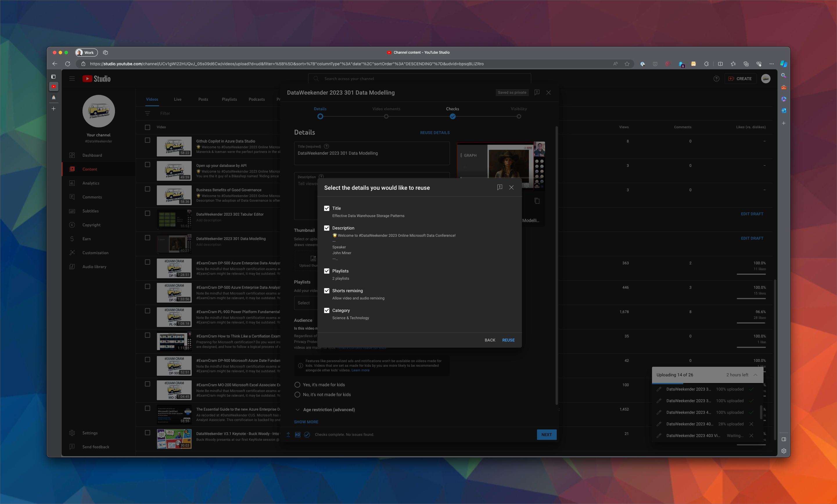The width and height of the screenshot is (837, 504).
Task: Click the feedback flag icon in the reuse dialog
Action: point(500,187)
